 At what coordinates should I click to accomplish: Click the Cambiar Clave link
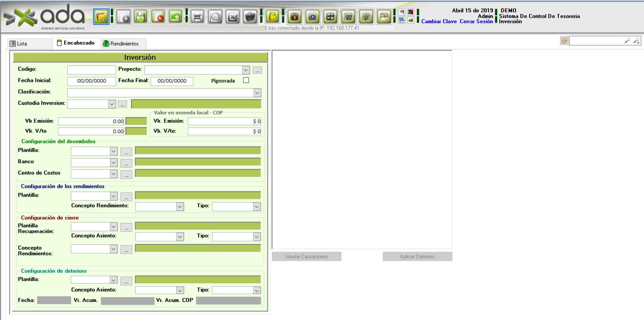[x=439, y=22]
